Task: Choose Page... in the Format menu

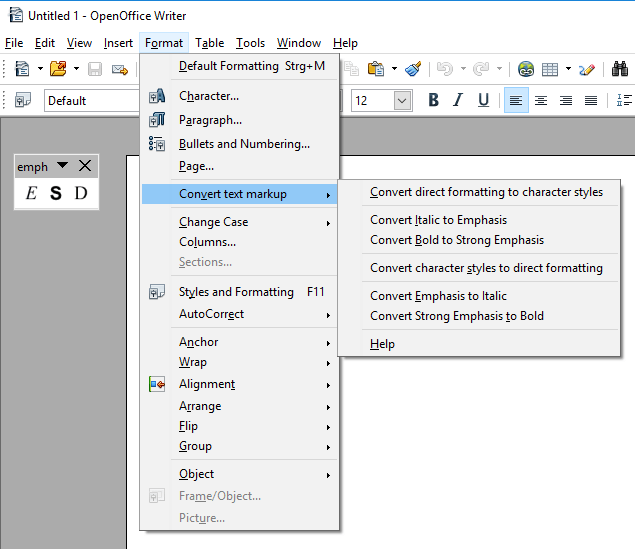Action: pyautogui.click(x=239, y=166)
